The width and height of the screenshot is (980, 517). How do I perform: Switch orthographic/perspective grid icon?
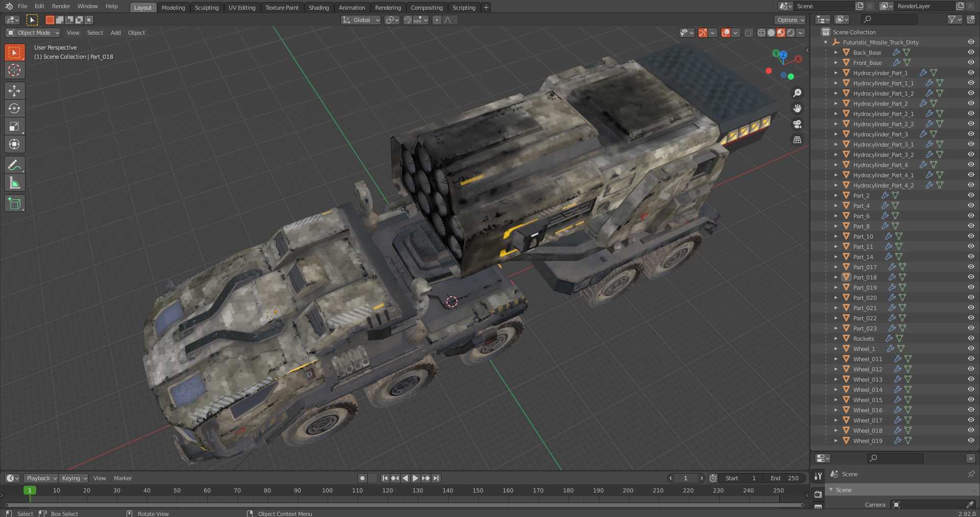pyautogui.click(x=797, y=139)
